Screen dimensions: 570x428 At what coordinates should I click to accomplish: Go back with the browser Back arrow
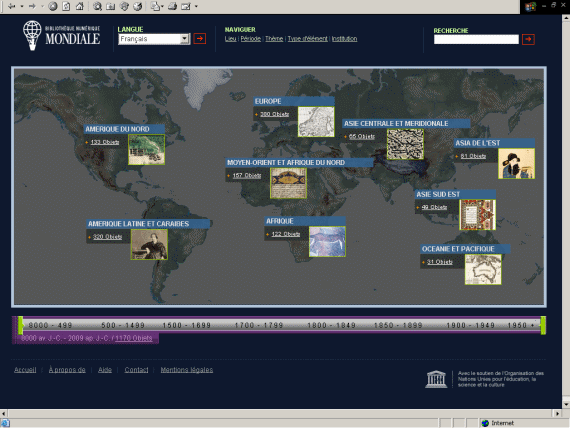pyautogui.click(x=12, y=6)
